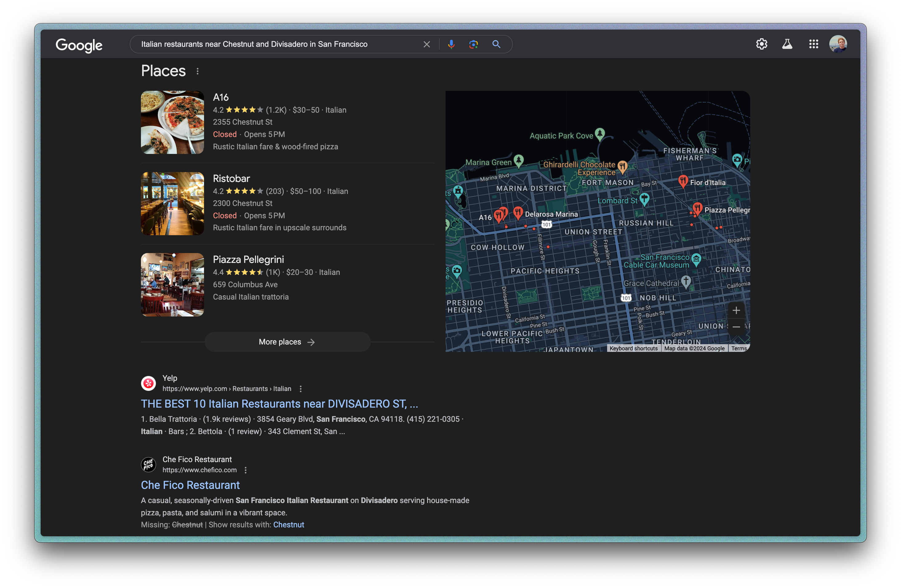Open the Yelp Best 10 Italian Restaurants link
This screenshot has width=901, height=588.
pos(279,404)
